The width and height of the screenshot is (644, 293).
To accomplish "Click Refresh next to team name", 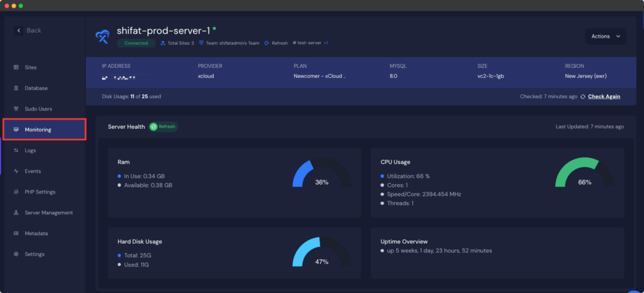I will pyautogui.click(x=279, y=43).
